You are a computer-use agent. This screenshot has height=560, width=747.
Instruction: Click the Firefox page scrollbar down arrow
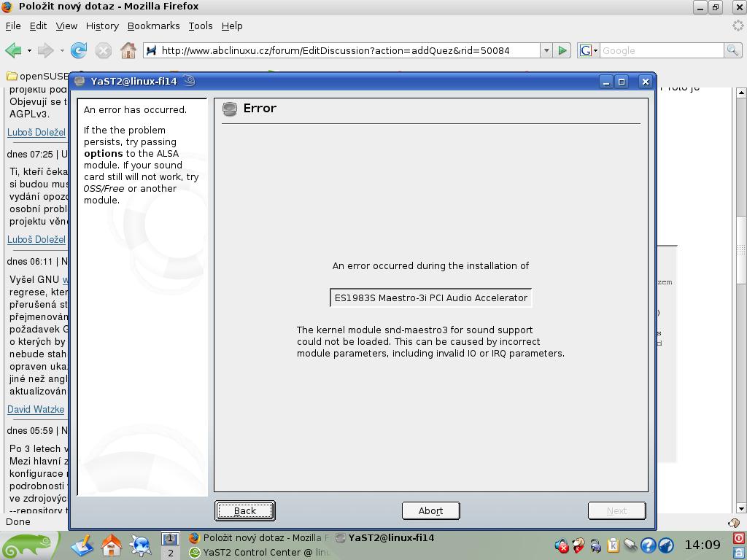pyautogui.click(x=741, y=508)
